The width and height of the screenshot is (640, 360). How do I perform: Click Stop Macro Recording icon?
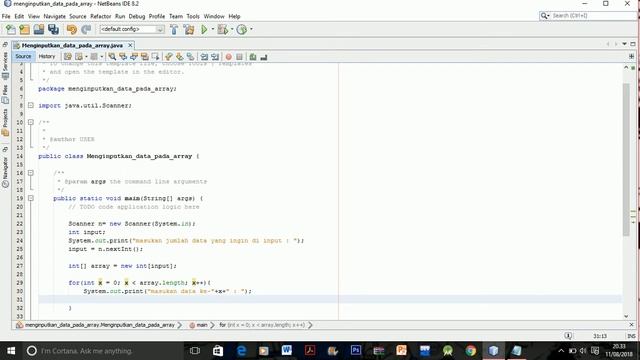(240, 57)
